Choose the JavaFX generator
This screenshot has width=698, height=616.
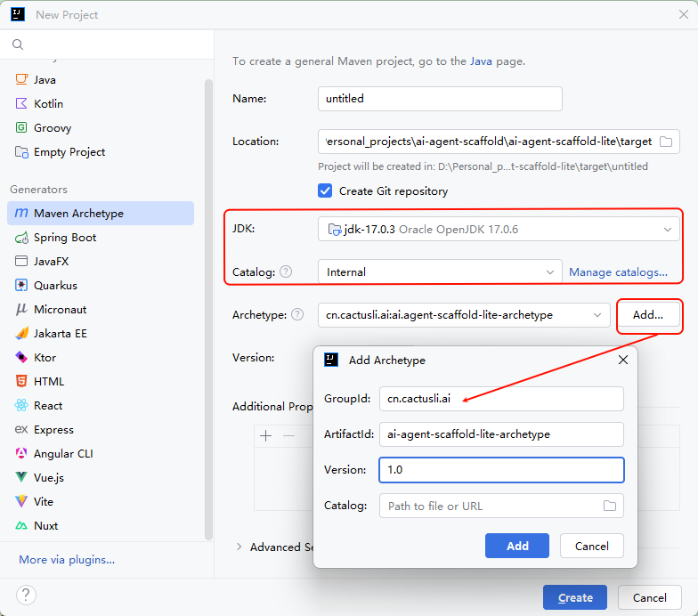101,262
